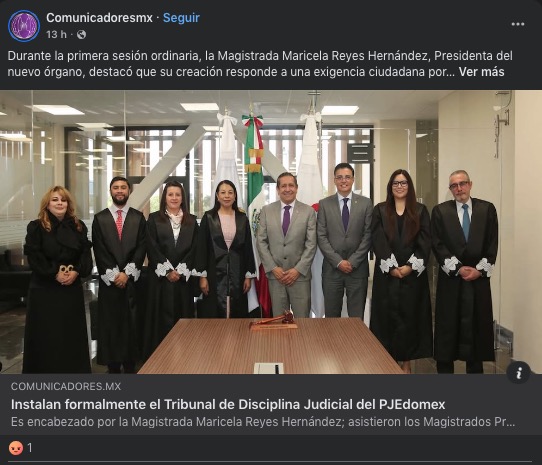Open the Comunicadoresmx profile picture

pos(24,26)
